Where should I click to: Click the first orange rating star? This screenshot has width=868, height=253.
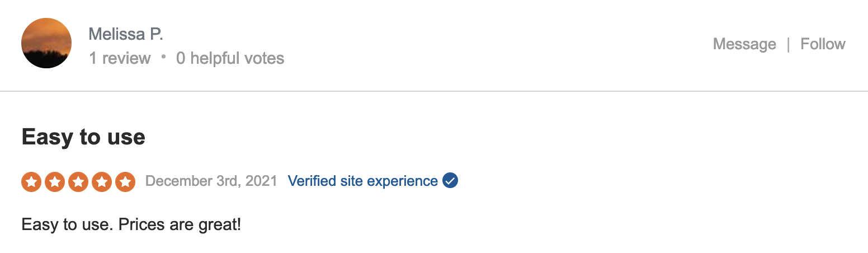pyautogui.click(x=31, y=181)
